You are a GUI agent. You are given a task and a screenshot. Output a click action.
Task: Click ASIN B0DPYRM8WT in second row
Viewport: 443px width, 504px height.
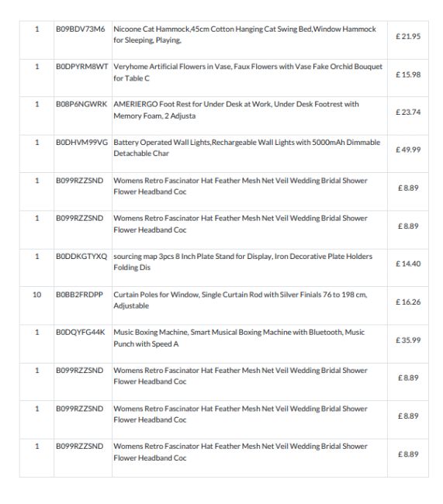[82, 67]
